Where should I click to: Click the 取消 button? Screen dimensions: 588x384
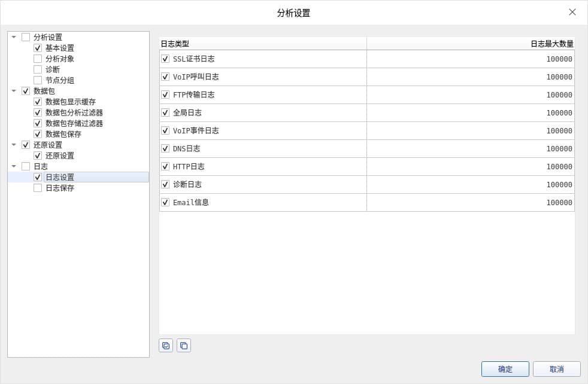(x=556, y=369)
